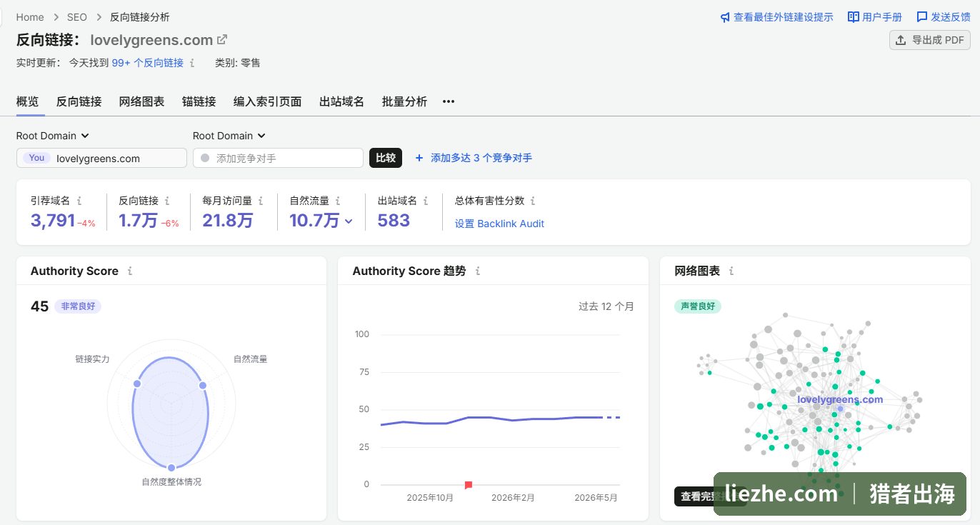Click info icon beside 99+ 个反向链接
The image size is (980, 525).
coord(192,63)
